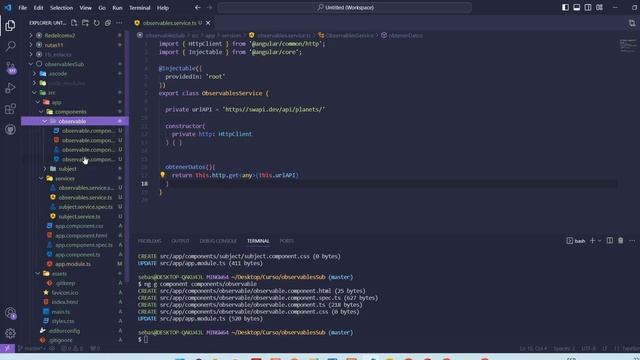This screenshot has width=640, height=360.
Task: Click New Folder icon in Explorer header
Action: tap(85, 23)
